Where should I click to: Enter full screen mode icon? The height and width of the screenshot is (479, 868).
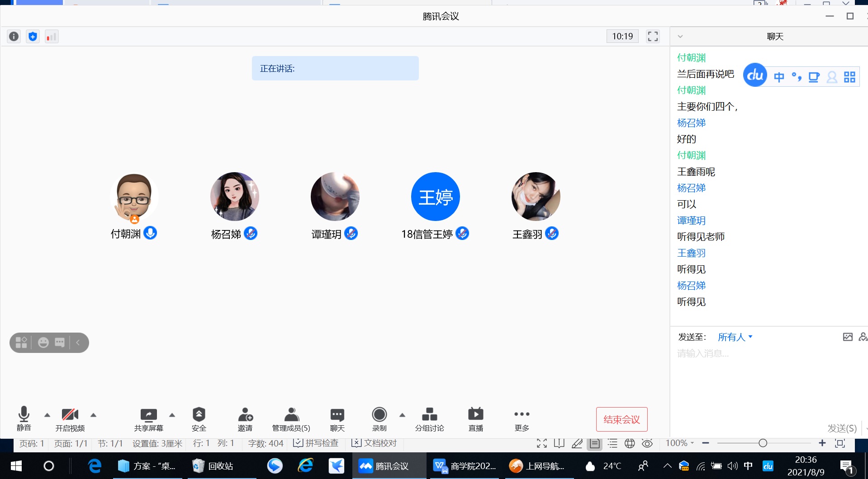(653, 37)
